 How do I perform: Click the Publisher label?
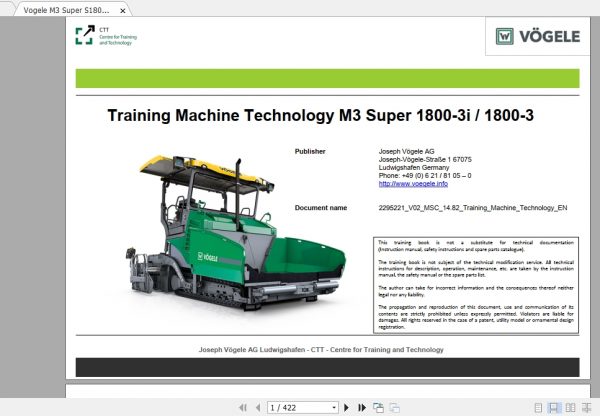pyautogui.click(x=310, y=152)
